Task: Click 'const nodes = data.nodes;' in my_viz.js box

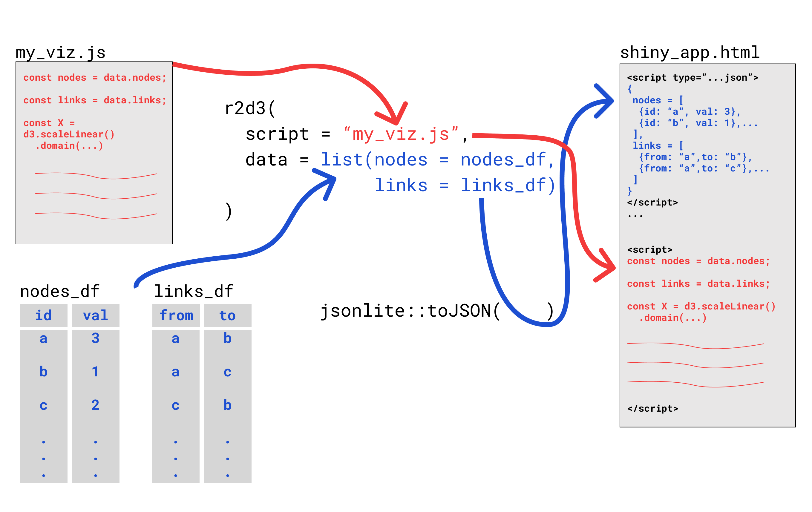Action: tap(95, 78)
